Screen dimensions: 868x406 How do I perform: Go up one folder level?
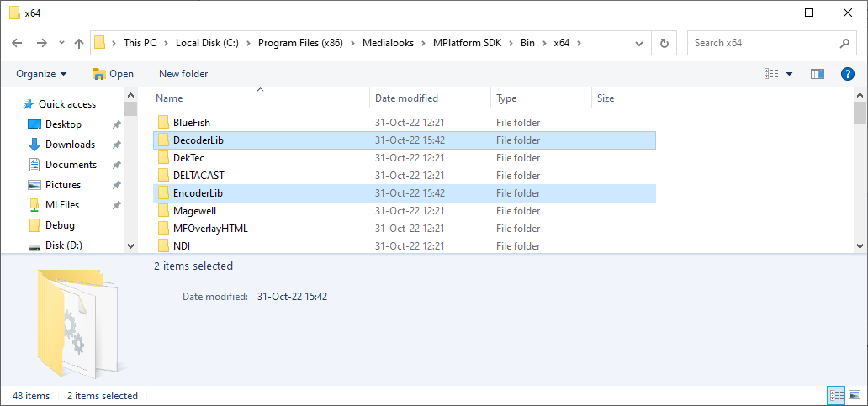(x=78, y=43)
